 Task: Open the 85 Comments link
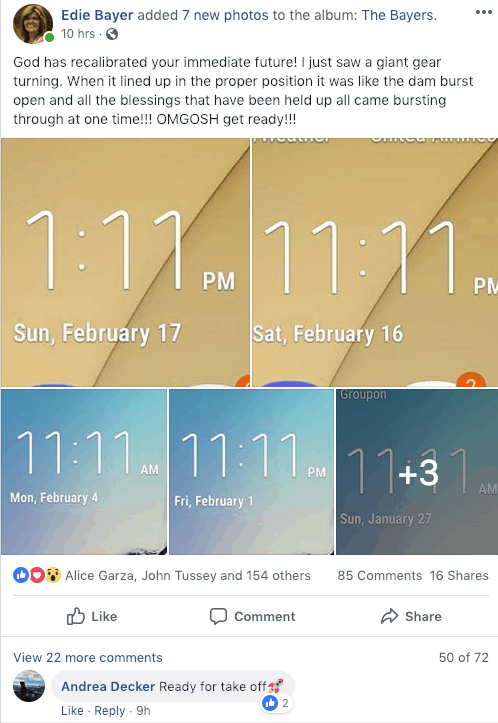379,575
